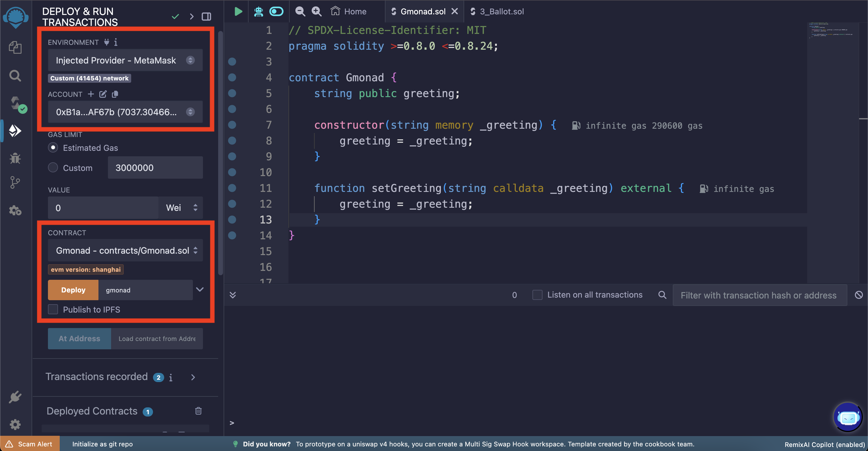868x451 pixels.
Task: Click the green Run script play icon
Action: click(x=238, y=11)
